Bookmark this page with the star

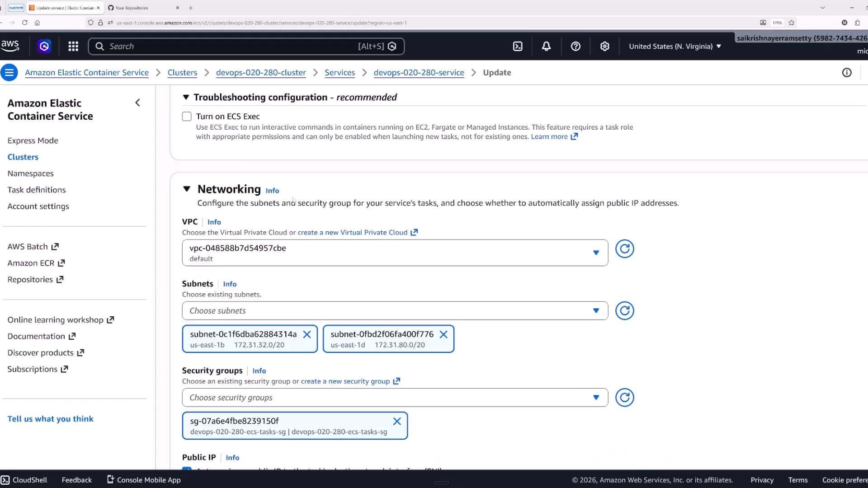pos(792,23)
